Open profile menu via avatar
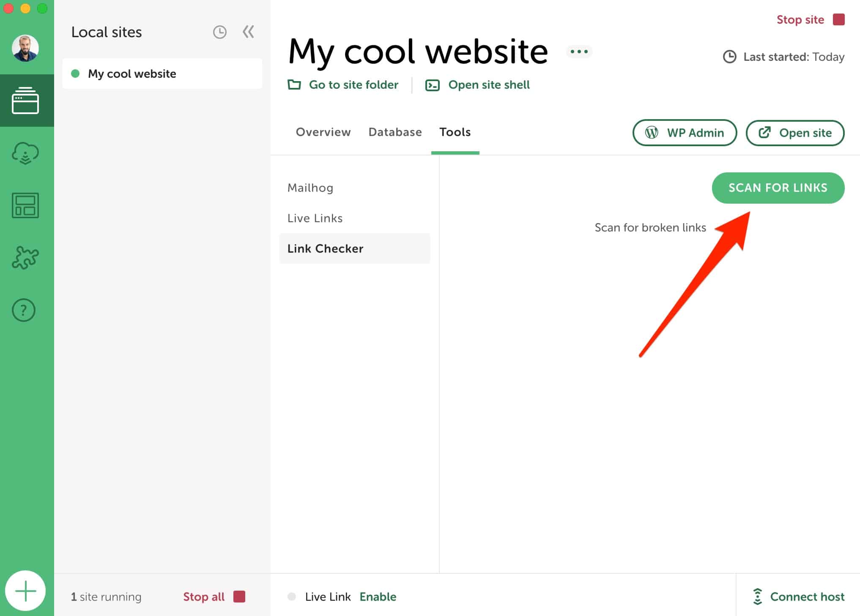860x616 pixels. (x=25, y=48)
